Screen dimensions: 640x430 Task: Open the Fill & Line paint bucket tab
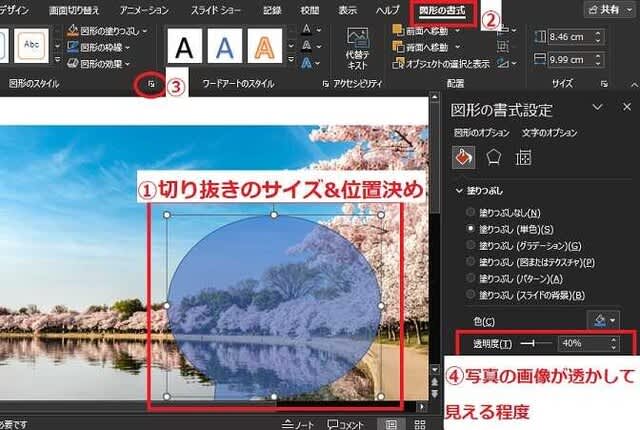(464, 158)
